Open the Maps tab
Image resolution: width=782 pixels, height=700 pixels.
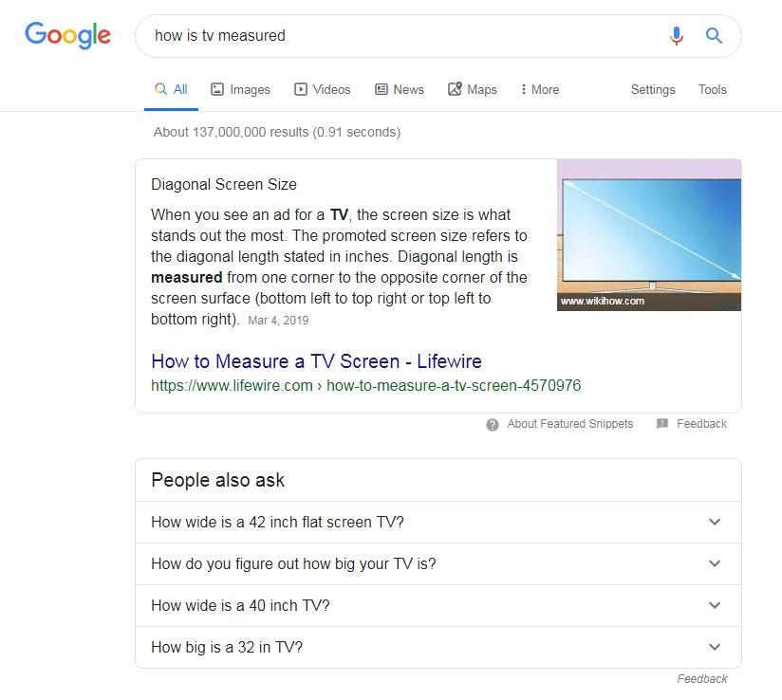click(473, 90)
